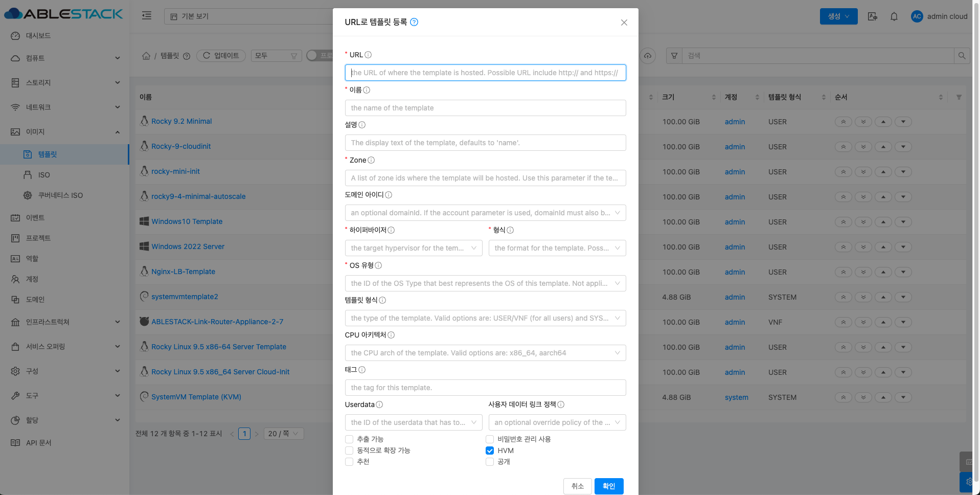
Task: Click the 태그 input field
Action: pyautogui.click(x=486, y=388)
